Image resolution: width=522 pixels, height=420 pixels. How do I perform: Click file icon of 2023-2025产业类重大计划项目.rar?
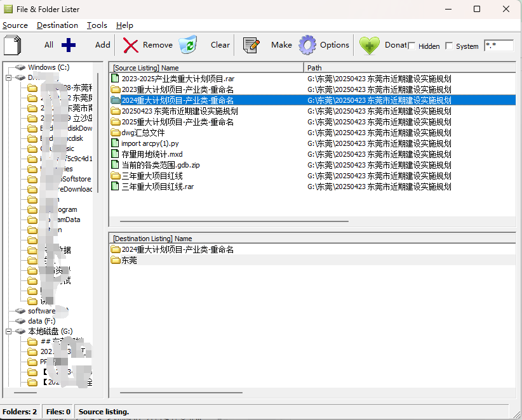click(x=115, y=79)
